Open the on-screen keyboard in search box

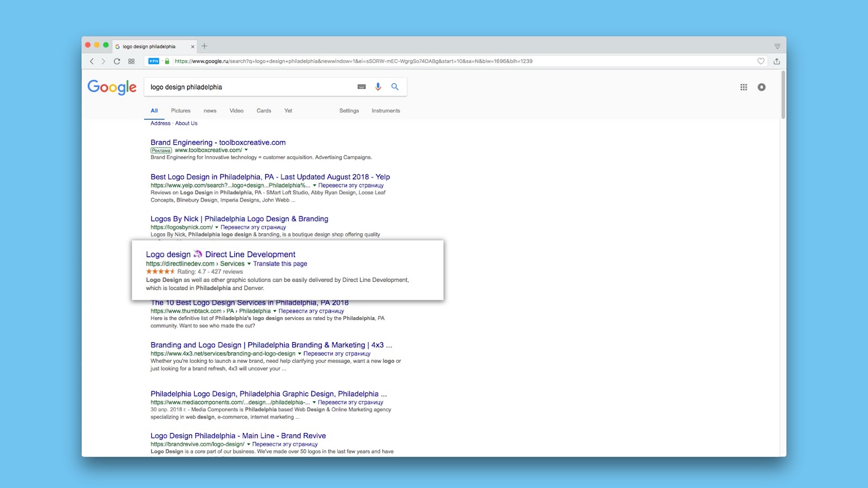click(x=362, y=87)
